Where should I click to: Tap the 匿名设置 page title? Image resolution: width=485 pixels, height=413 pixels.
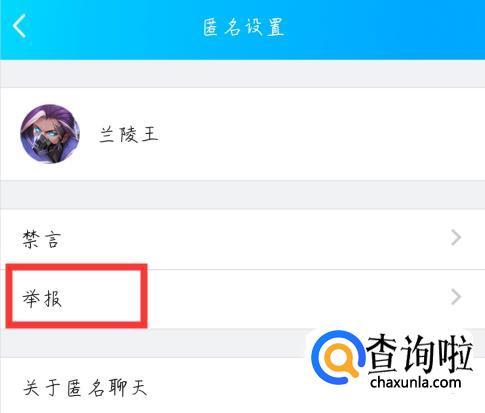pyautogui.click(x=243, y=27)
